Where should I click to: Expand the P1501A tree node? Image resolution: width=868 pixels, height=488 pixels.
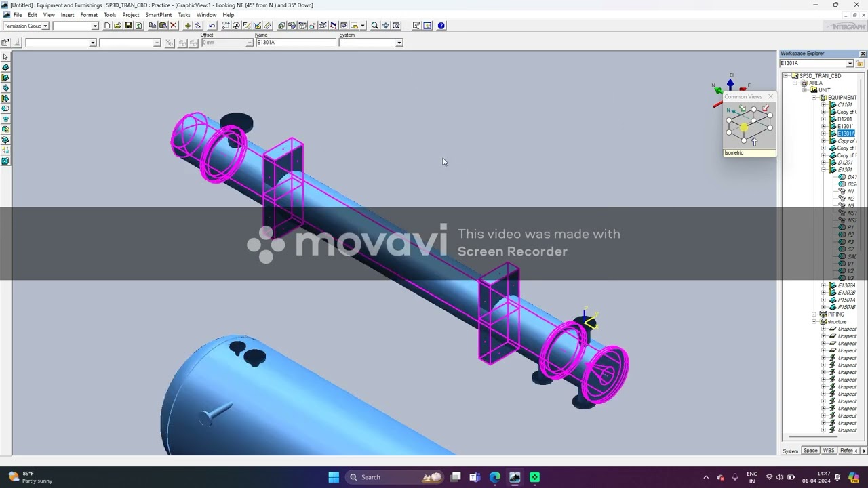[x=823, y=300]
